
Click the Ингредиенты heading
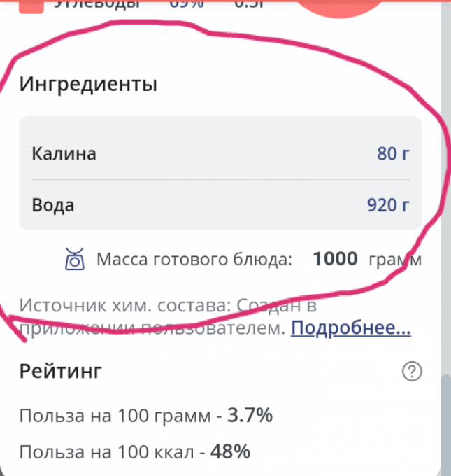[88, 84]
